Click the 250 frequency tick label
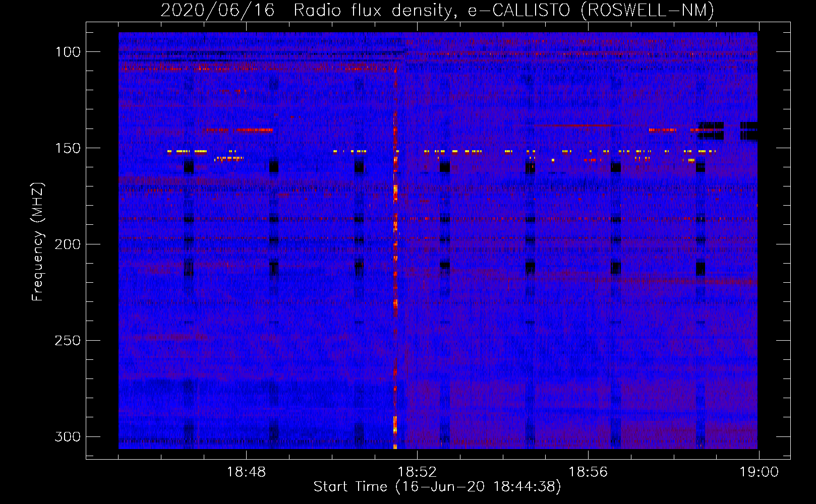Screen dimensions: 816x504 tap(68, 341)
